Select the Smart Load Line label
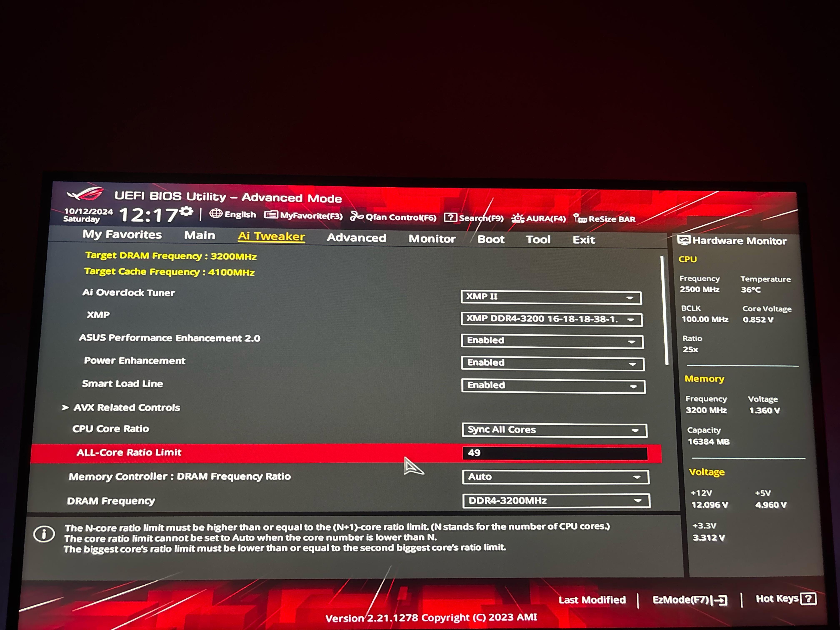Image resolution: width=840 pixels, height=630 pixels. (x=122, y=384)
